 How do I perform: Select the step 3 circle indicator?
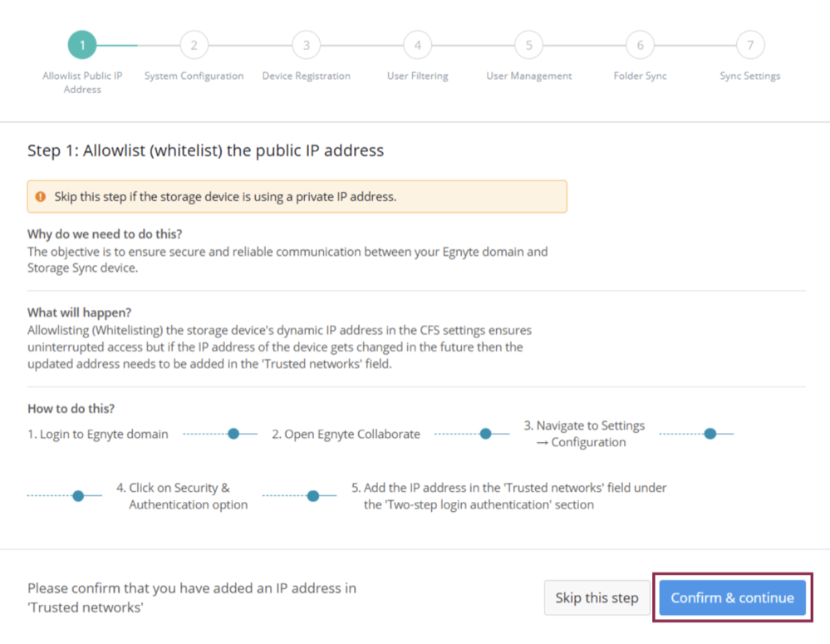pos(306,45)
